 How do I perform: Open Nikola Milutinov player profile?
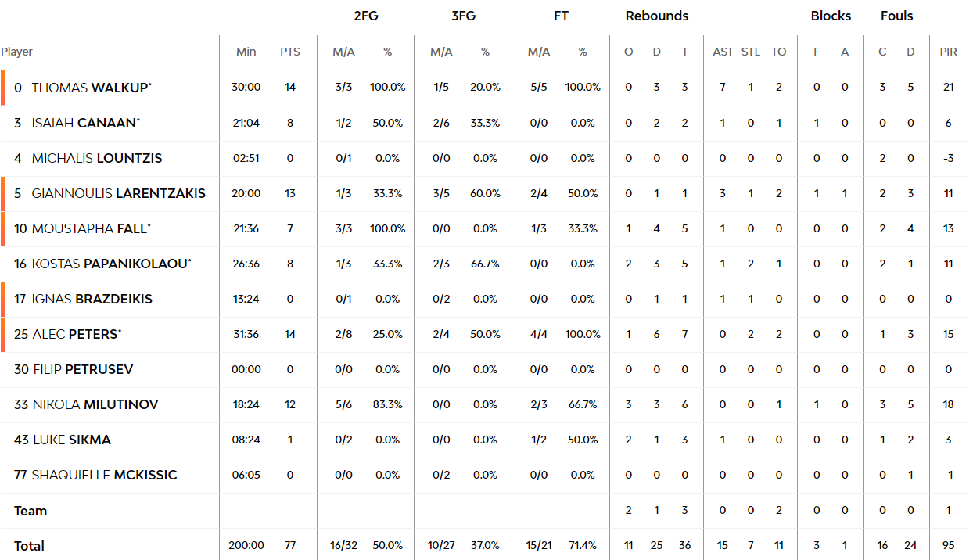95,404
